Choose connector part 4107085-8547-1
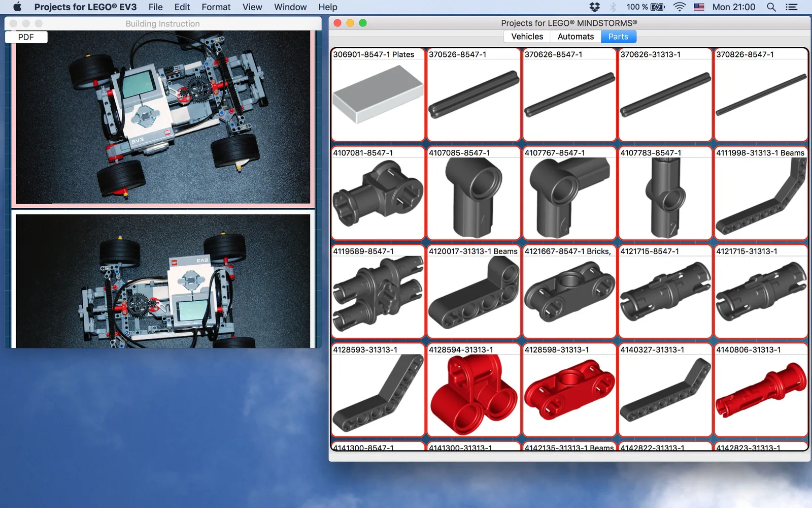The image size is (812, 508). (x=473, y=193)
